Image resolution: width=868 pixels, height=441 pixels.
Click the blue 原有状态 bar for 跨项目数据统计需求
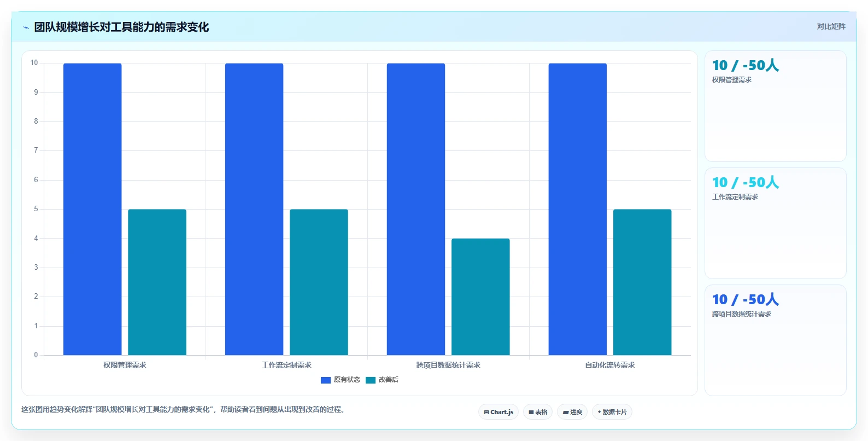[416, 209]
